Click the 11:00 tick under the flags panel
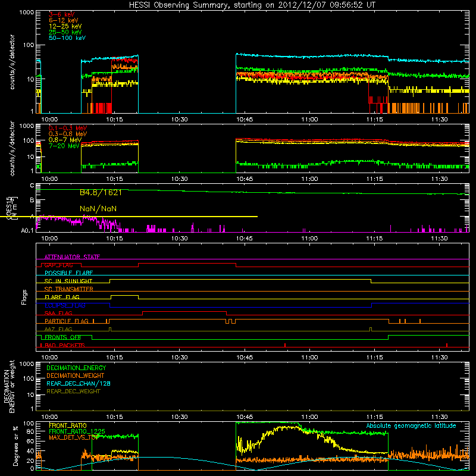The image size is (476, 476). coord(309,358)
